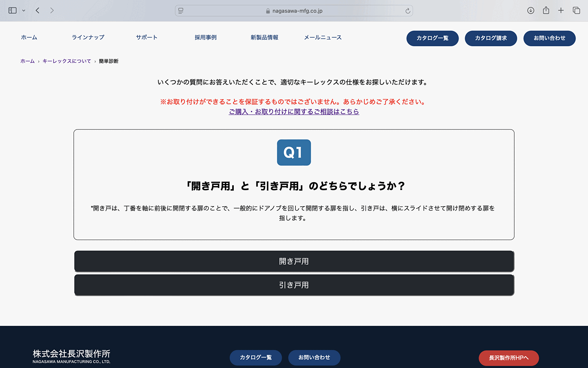Screen dimensions: 588x368
Task: Open the サポート menu item
Action: [146, 37]
